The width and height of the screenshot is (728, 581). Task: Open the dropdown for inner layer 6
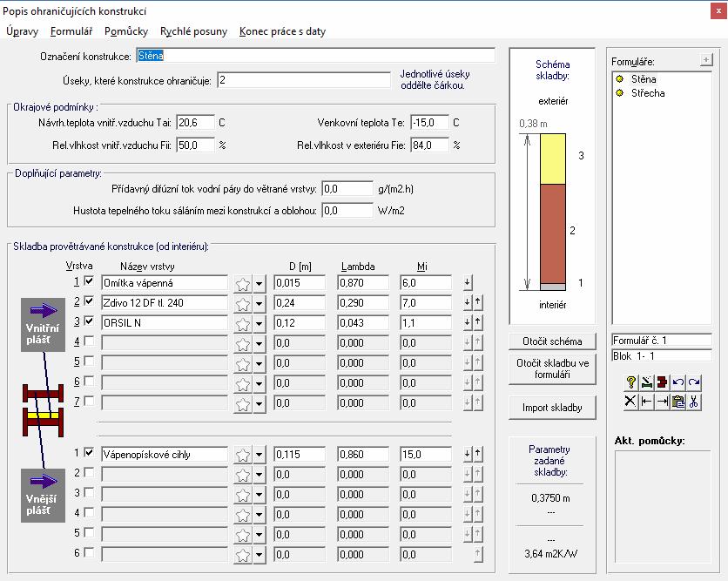pos(260,383)
